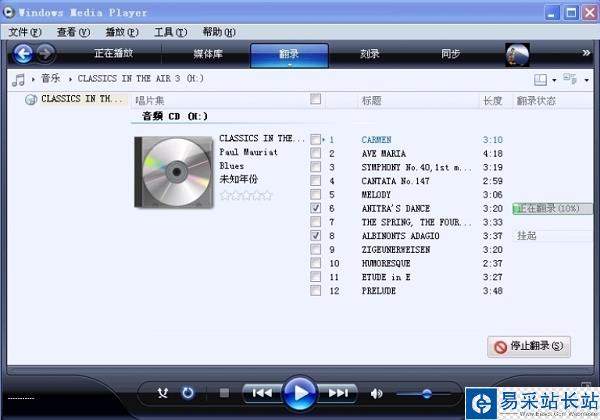Check track 3 SYMPHONY No.40 checkbox

tap(315, 167)
